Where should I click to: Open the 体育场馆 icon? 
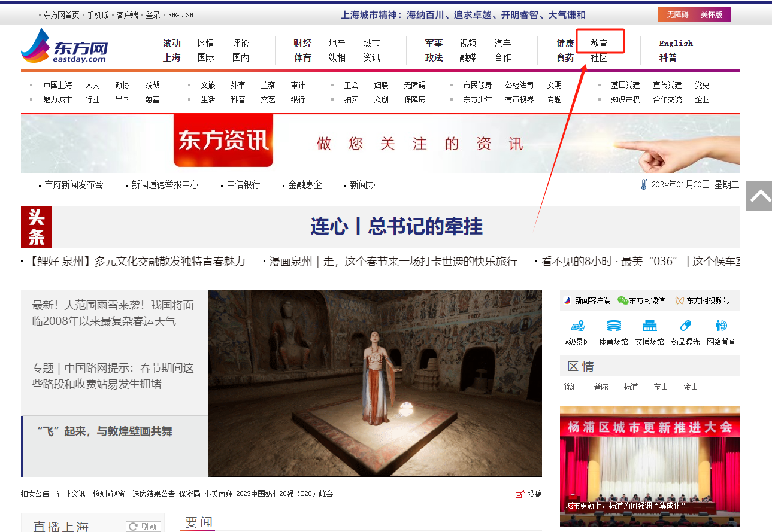pyautogui.click(x=613, y=326)
